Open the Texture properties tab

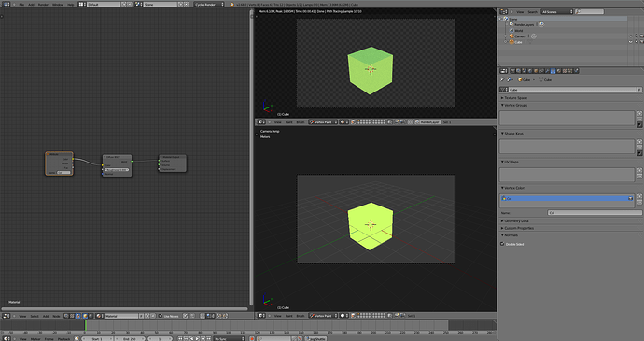pos(565,71)
